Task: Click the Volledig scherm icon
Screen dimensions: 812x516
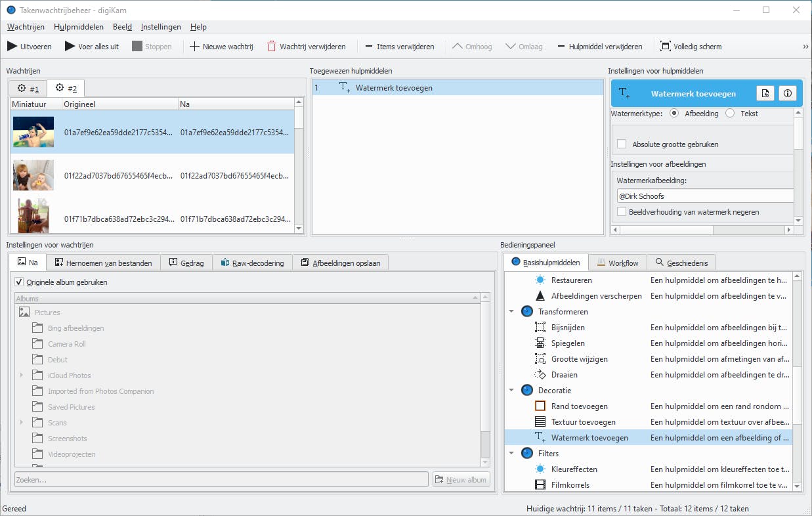Action: tap(666, 47)
